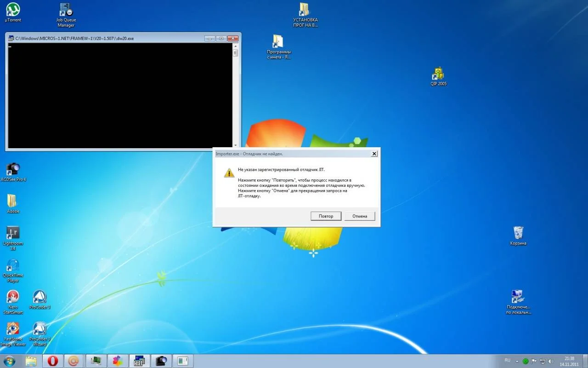Screen dimensions: 588x368
Task: Show hidden system tray icons
Action: pos(517,361)
